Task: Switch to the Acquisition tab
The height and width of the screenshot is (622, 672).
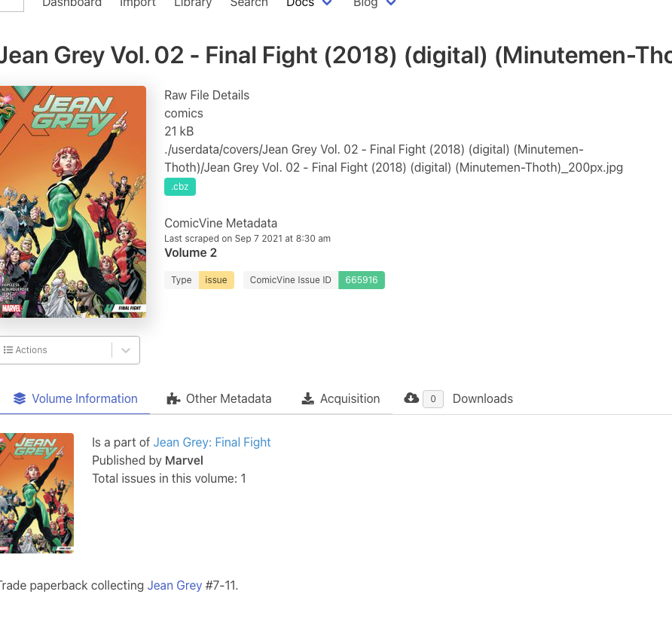Action: (x=350, y=399)
